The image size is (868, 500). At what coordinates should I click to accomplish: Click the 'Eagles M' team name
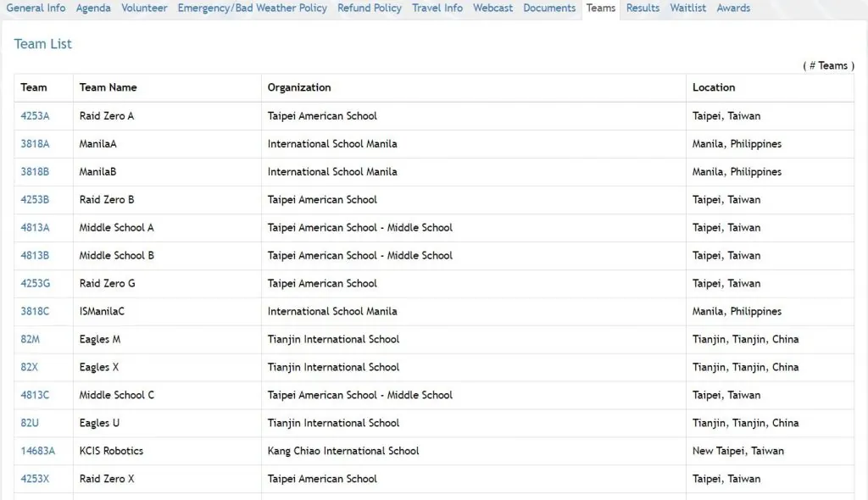coord(100,339)
